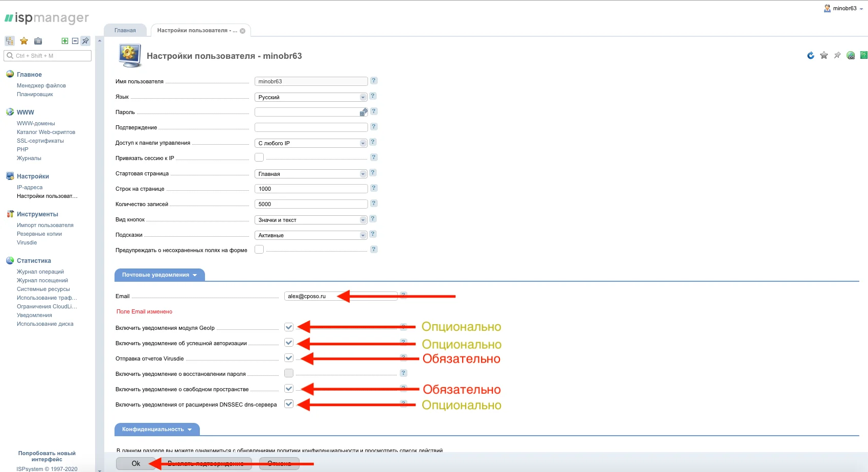Switch to the 'Главная' tab

[x=125, y=30]
